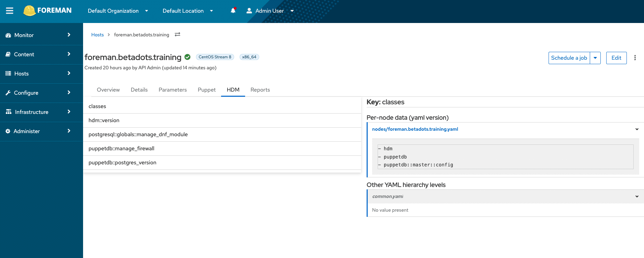Open the kebab actions menu
This screenshot has height=258, width=644.
click(x=635, y=58)
